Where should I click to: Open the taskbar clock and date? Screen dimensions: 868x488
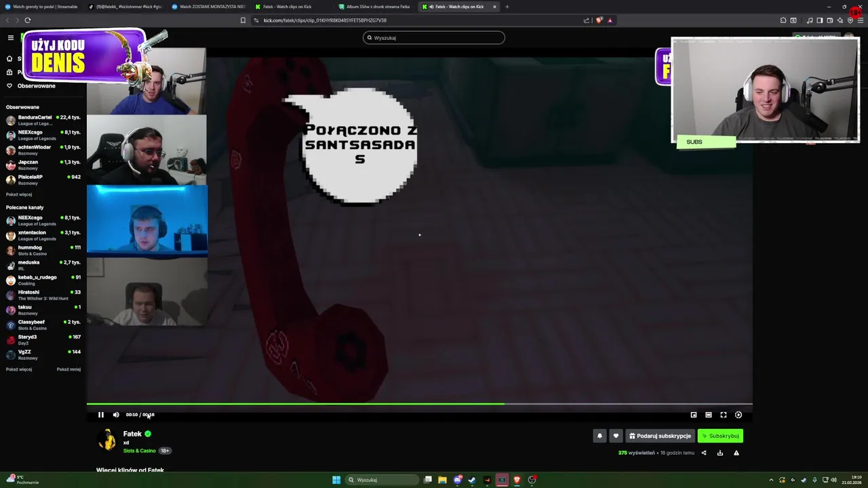coord(851,480)
